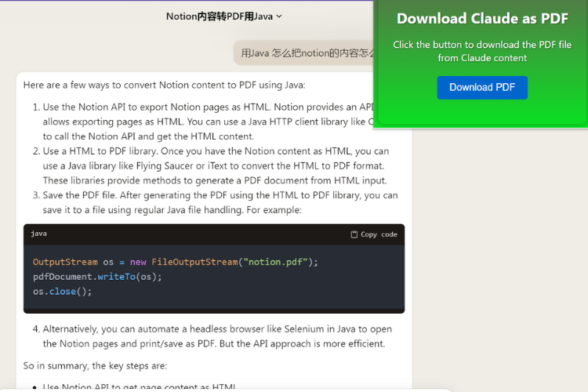
Task: Click the Download PDF button
Action: tap(482, 87)
